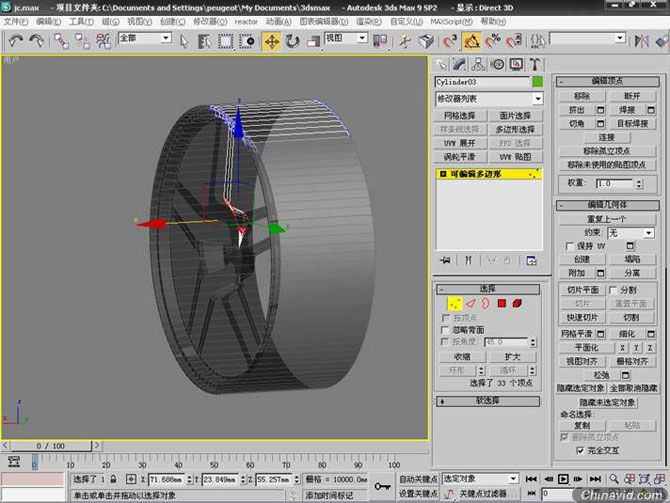Toggle the 按顶点 checkbox
The height and width of the screenshot is (503, 670).
(x=445, y=318)
